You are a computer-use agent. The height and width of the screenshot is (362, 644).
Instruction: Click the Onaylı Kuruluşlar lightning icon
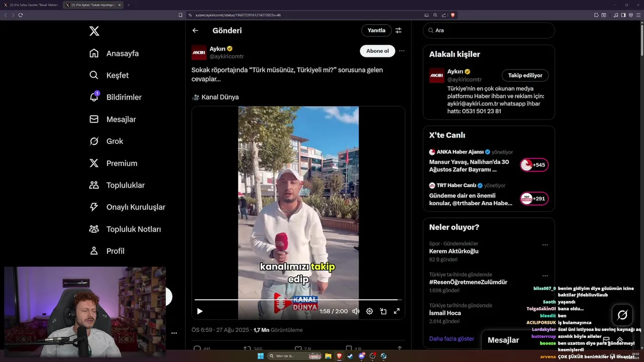coord(94,207)
